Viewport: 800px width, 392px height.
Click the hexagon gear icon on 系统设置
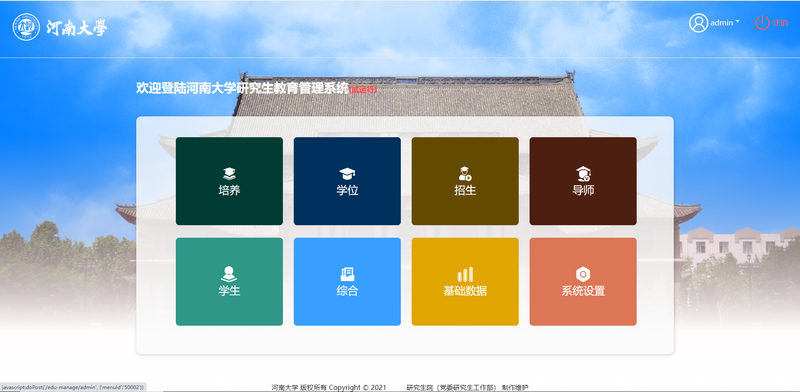(583, 274)
